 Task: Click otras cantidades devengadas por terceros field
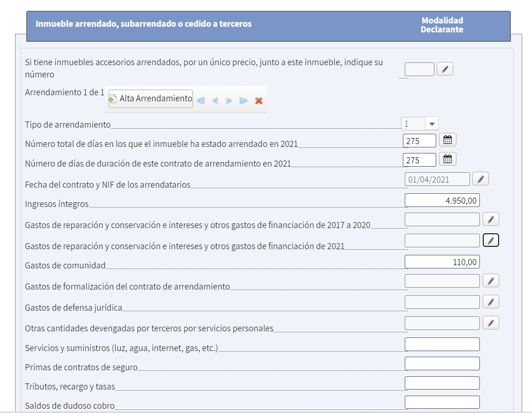click(x=442, y=323)
